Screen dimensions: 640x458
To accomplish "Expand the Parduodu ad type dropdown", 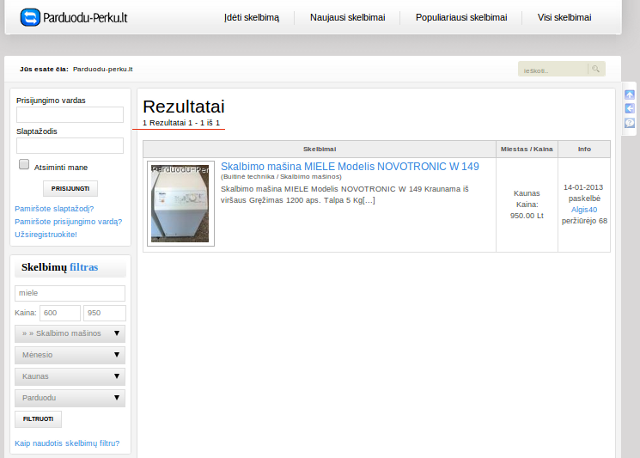I will 70,398.
